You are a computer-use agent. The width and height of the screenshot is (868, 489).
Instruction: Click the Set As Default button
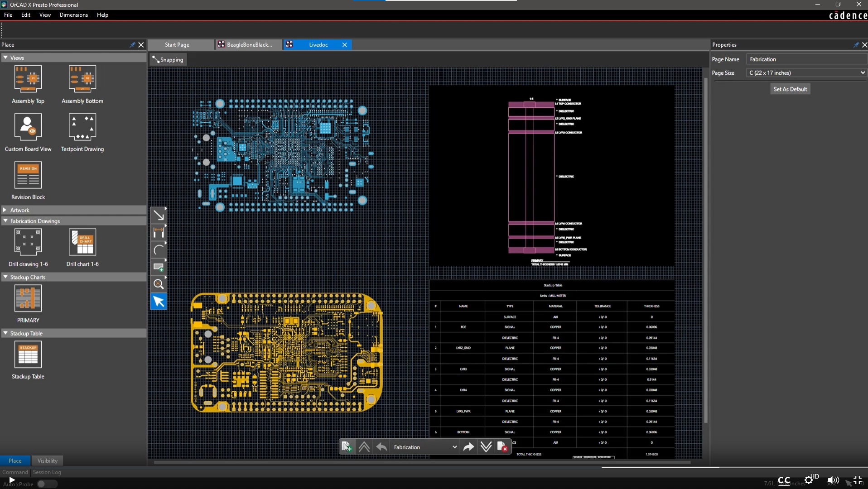[x=790, y=89]
